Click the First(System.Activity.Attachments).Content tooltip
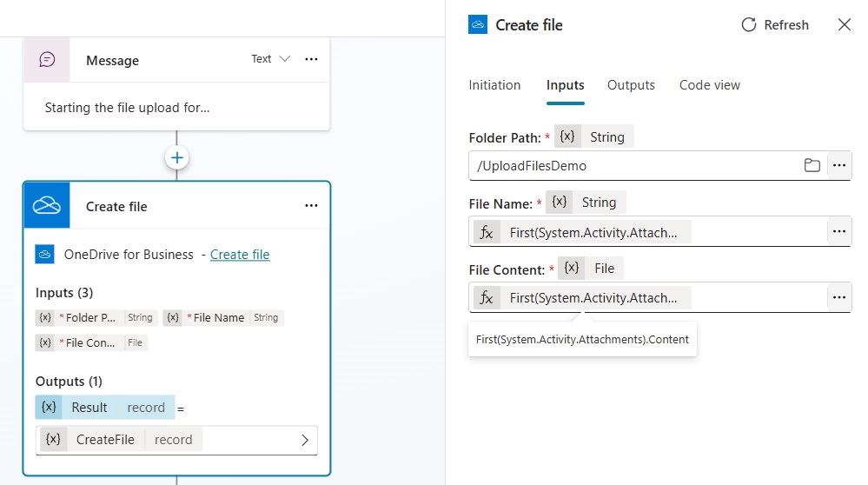Screen dimensions: 868x485 (x=582, y=339)
